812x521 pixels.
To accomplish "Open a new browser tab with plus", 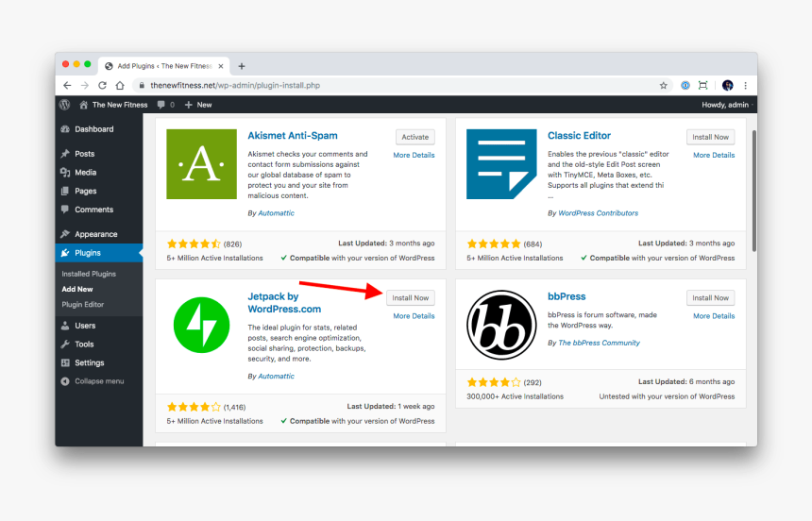I will point(242,66).
